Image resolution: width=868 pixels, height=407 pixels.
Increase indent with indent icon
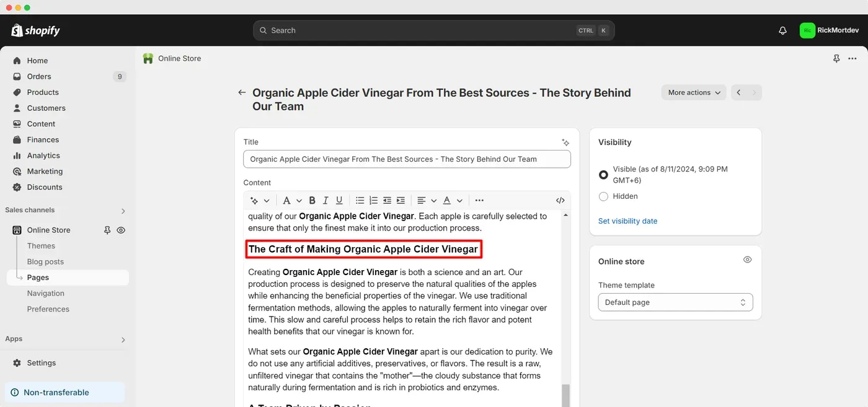(x=401, y=201)
